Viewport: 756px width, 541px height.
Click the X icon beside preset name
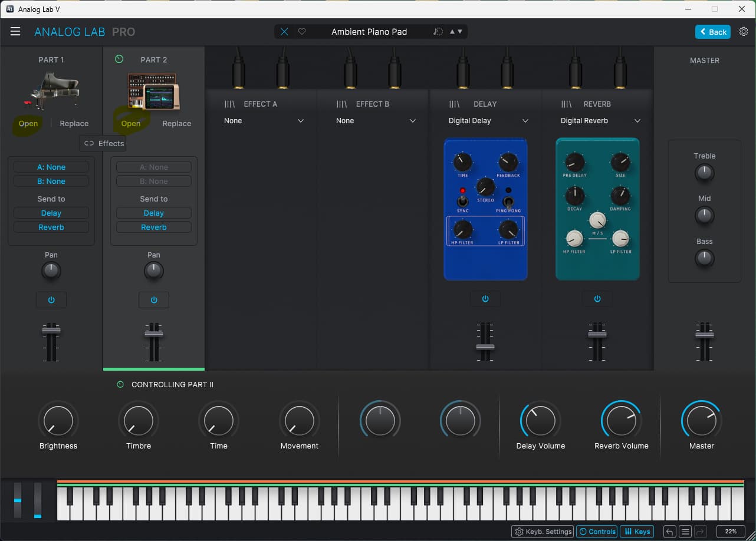[x=284, y=32]
